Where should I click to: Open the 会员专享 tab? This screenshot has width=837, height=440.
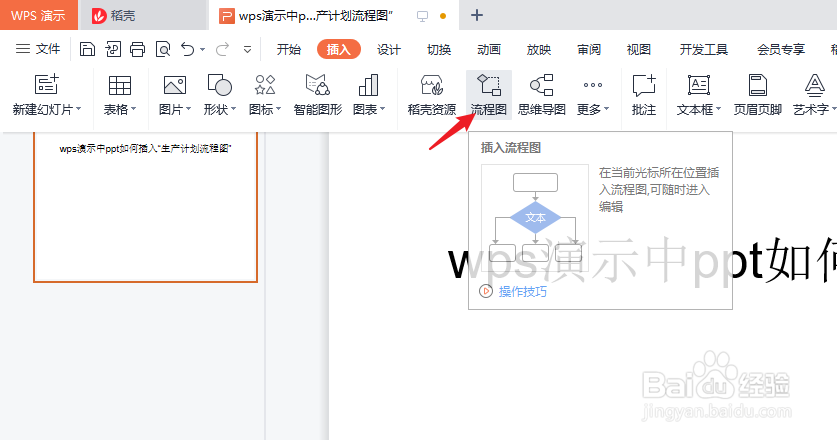pos(780,50)
